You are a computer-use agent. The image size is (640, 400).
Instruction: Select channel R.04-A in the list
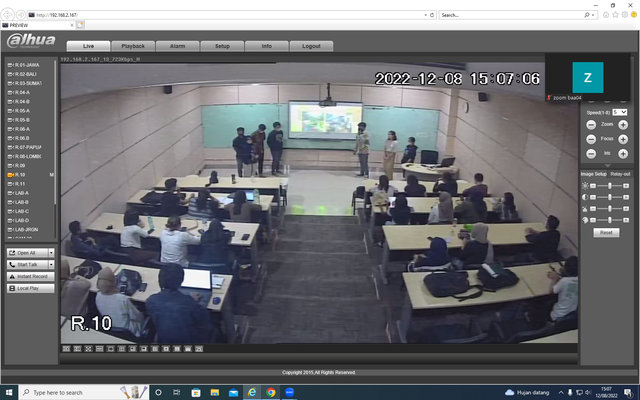click(22, 92)
